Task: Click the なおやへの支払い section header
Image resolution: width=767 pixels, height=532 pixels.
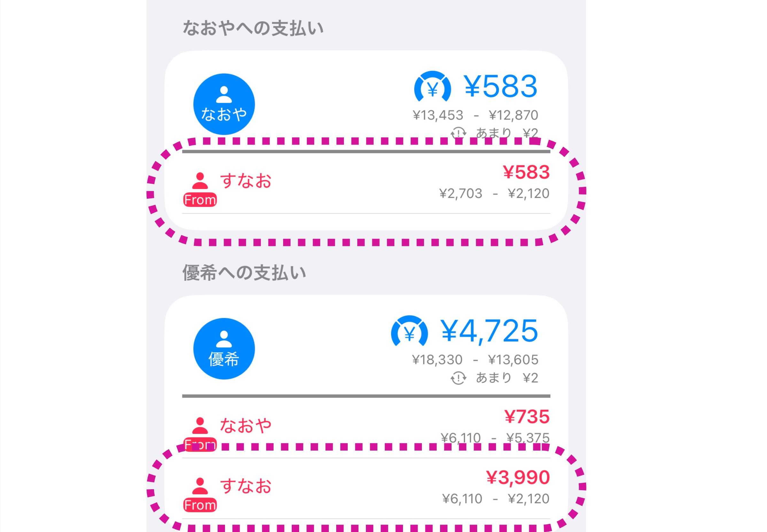Action: click(x=253, y=28)
